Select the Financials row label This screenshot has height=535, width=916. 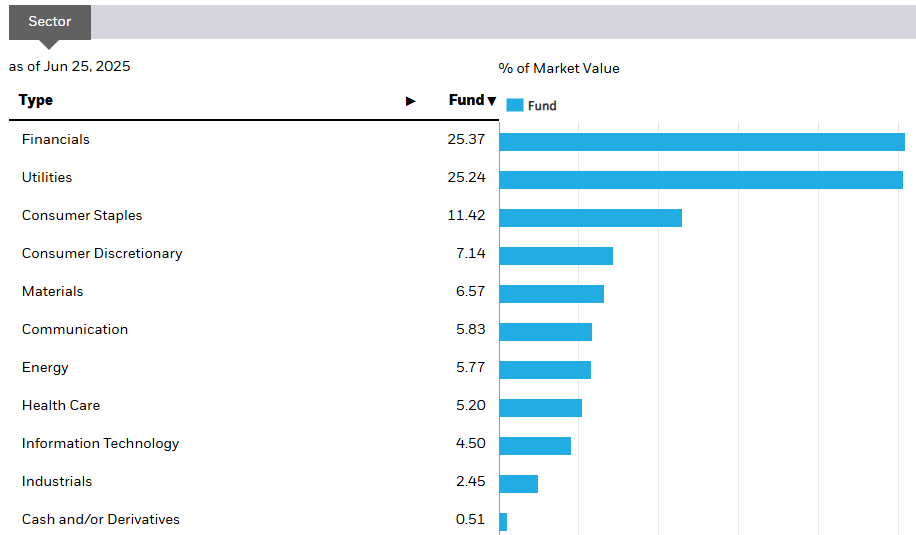click(56, 139)
